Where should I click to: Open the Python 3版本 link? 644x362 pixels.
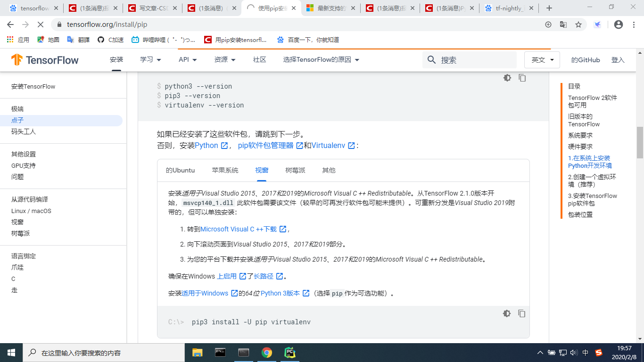[285, 293]
